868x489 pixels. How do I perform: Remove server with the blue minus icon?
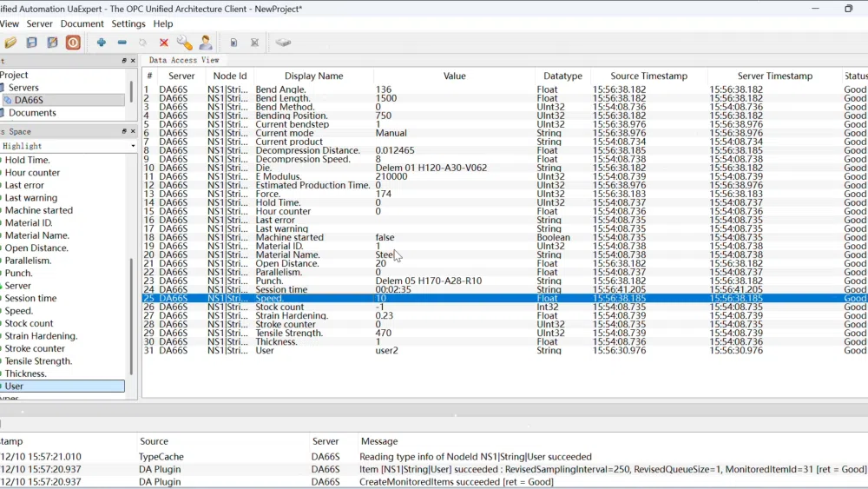(122, 43)
